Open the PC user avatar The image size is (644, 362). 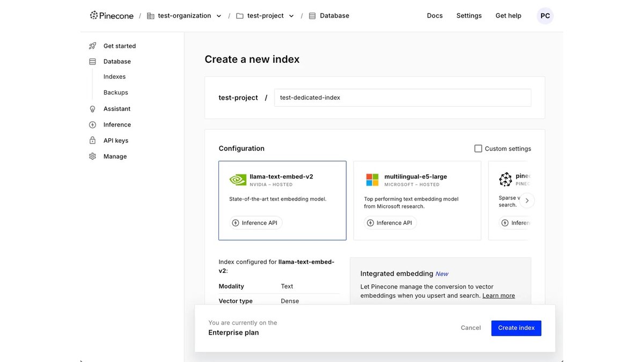(545, 16)
